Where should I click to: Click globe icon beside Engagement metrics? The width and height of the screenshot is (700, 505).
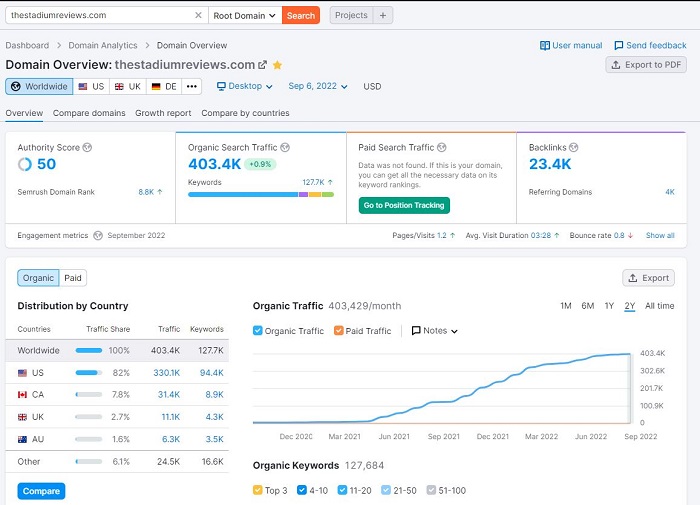[x=98, y=235]
